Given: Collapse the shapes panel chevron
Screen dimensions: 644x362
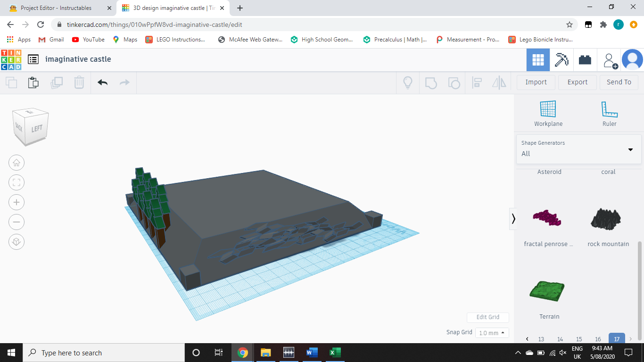Looking at the screenshot, I should click(513, 219).
